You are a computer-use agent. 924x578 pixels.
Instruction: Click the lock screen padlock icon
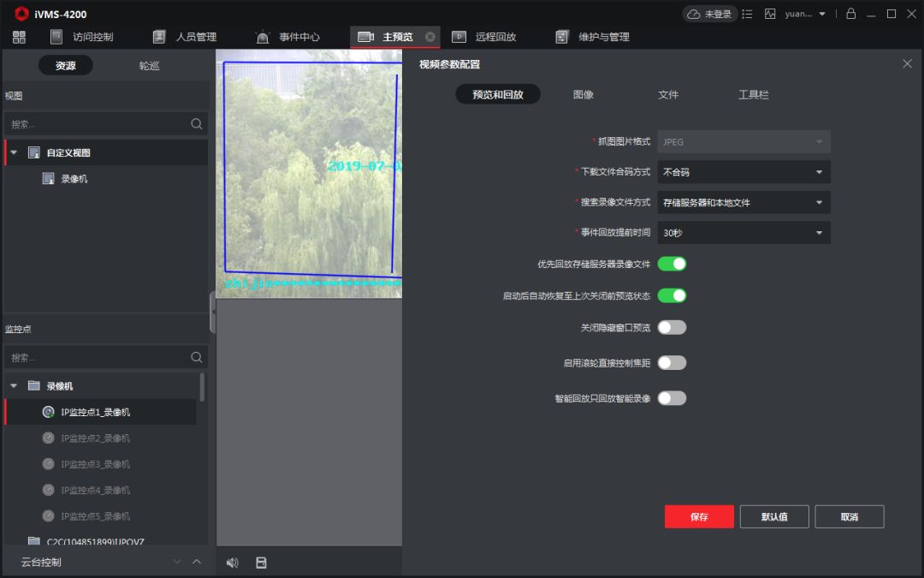851,14
